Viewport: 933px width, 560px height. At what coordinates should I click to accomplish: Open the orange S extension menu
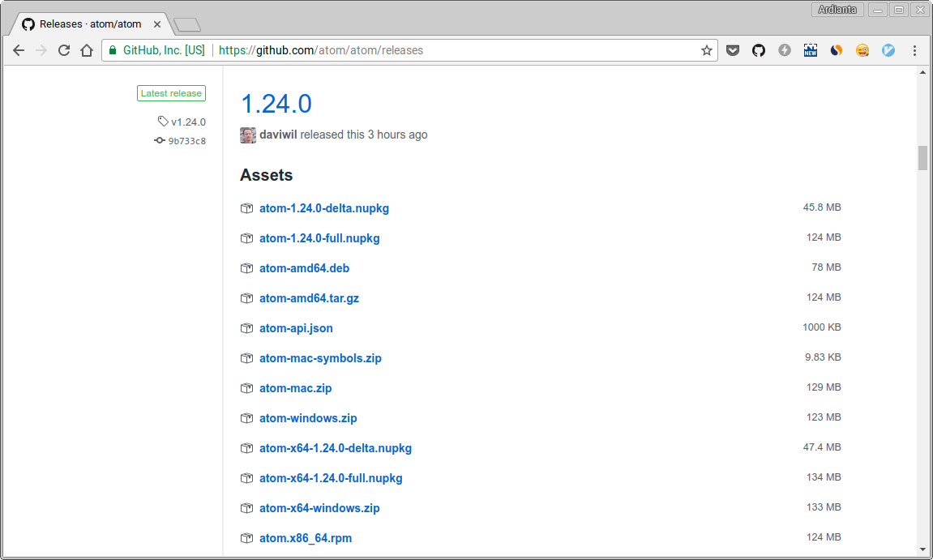pos(837,50)
